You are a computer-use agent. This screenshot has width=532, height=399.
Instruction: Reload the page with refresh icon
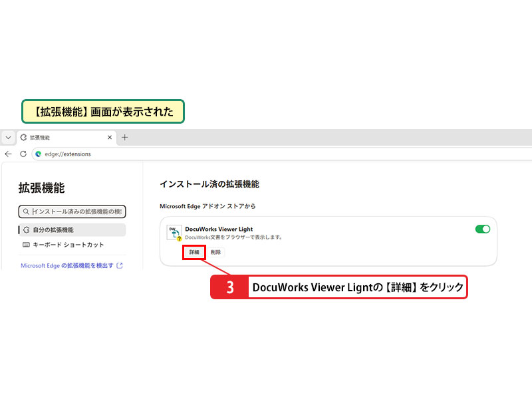(x=23, y=154)
